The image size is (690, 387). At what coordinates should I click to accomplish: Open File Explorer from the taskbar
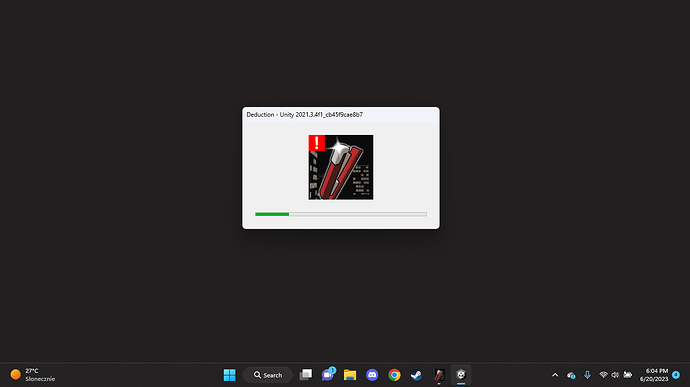350,375
